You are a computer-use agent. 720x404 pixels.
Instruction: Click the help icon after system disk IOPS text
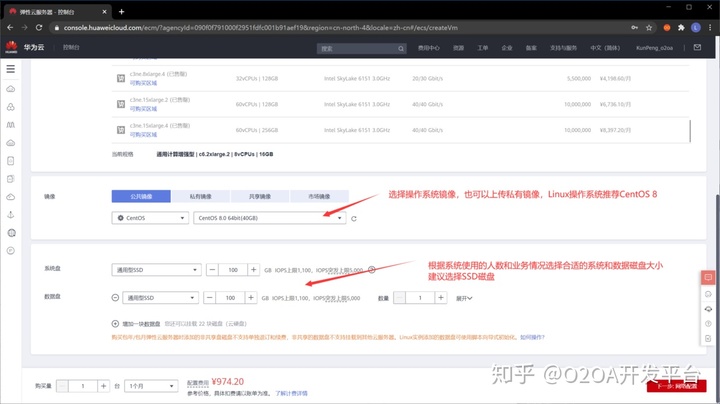click(372, 270)
